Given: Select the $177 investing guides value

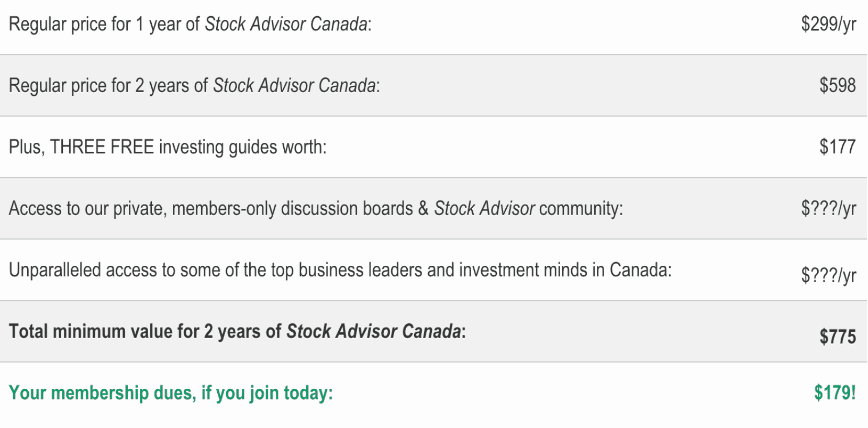Looking at the screenshot, I should tap(837, 147).
